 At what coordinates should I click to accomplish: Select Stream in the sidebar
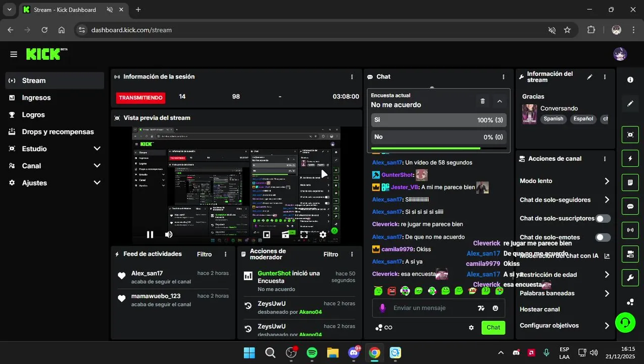click(55, 80)
